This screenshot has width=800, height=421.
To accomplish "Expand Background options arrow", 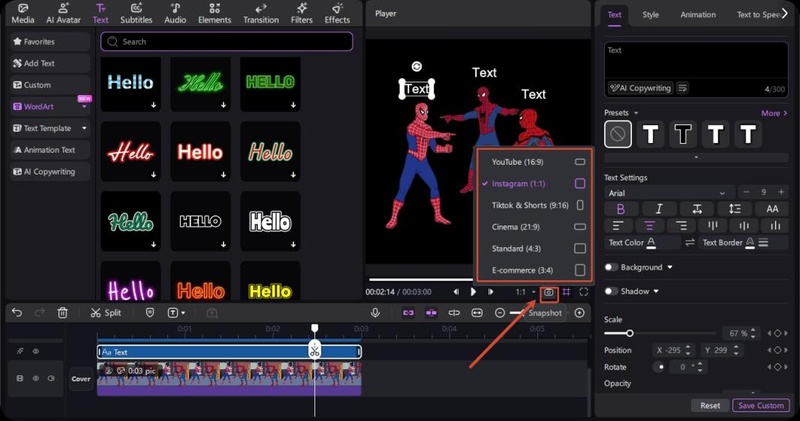I will [x=670, y=267].
